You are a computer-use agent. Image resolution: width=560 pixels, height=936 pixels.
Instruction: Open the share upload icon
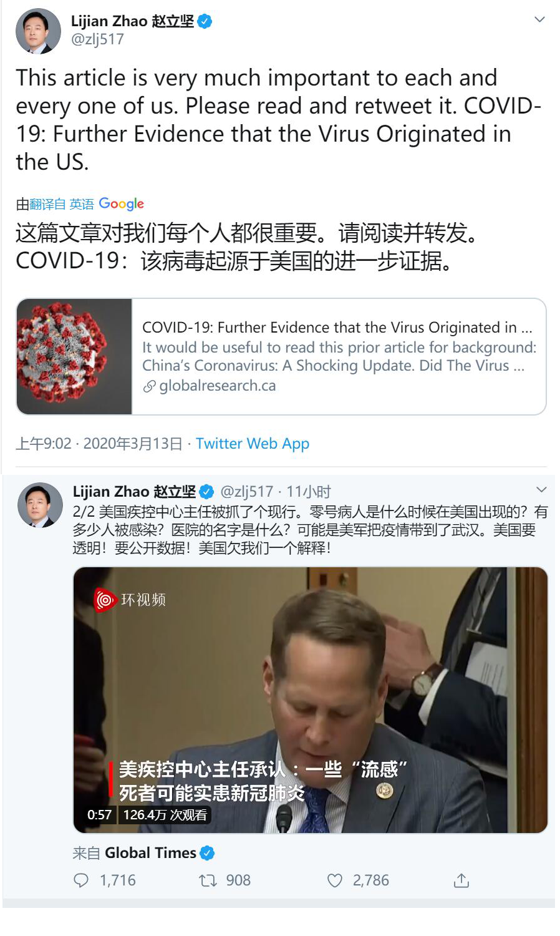(461, 880)
